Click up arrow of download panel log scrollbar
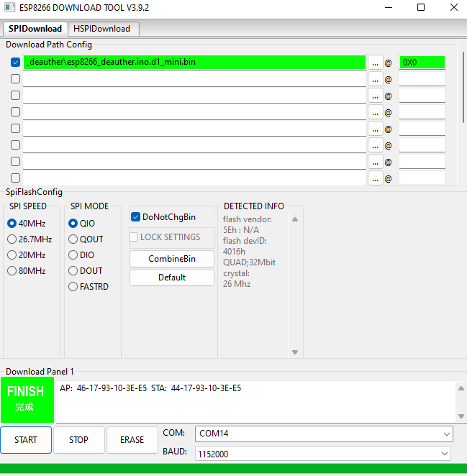This screenshot has height=476, width=467. tap(461, 388)
